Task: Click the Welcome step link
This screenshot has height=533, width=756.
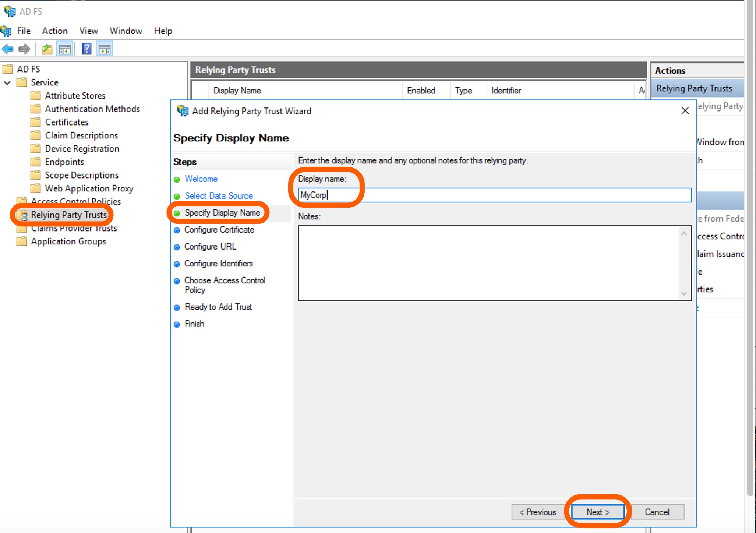Action: click(x=201, y=179)
